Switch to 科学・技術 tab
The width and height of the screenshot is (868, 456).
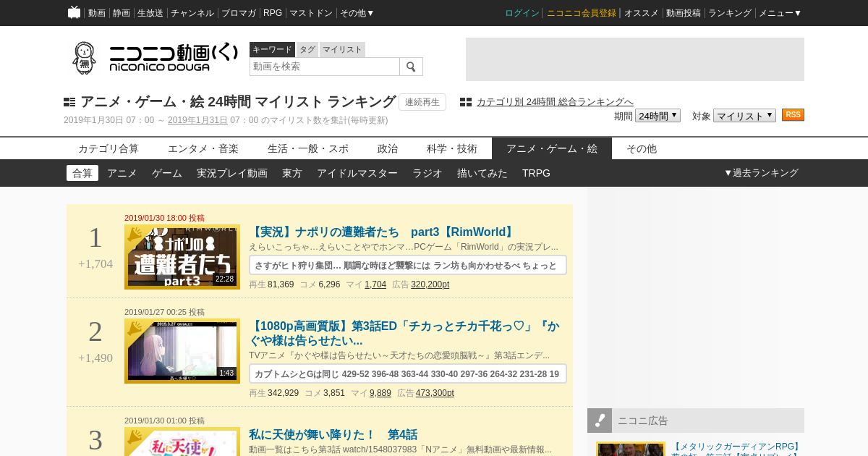tap(452, 148)
